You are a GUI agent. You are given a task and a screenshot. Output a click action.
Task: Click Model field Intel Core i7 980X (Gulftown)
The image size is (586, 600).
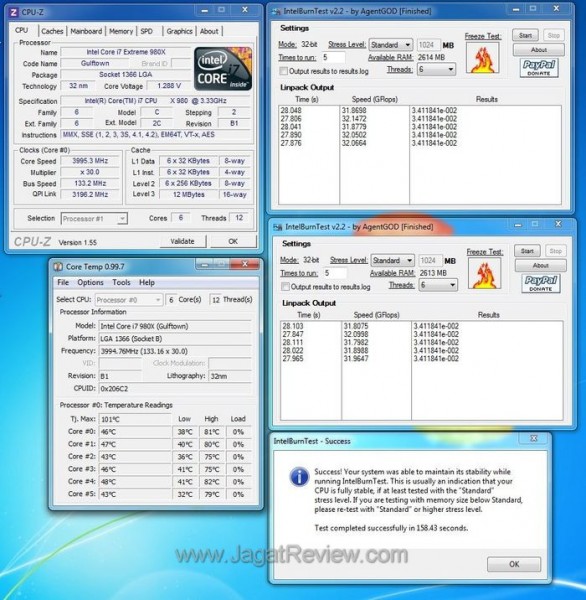point(175,326)
